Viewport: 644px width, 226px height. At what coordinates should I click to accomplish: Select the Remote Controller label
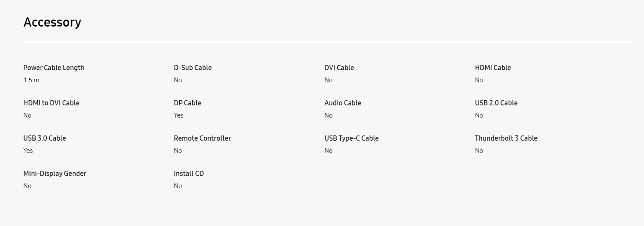click(202, 138)
